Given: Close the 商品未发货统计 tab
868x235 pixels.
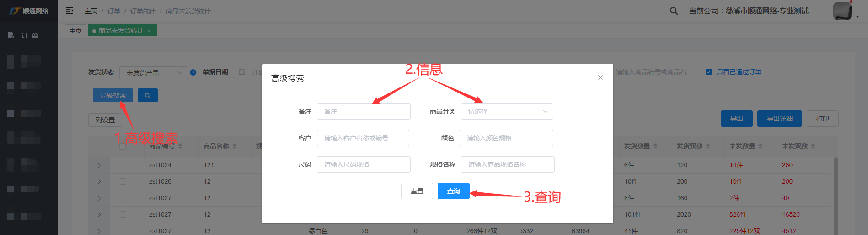Looking at the screenshot, I should pos(149,31).
